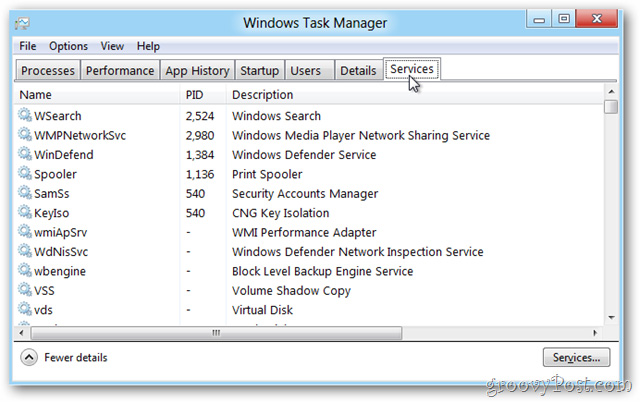Click the vertical scrollbar up arrow
Image resolution: width=640 pixels, height=402 pixels.
[x=611, y=91]
